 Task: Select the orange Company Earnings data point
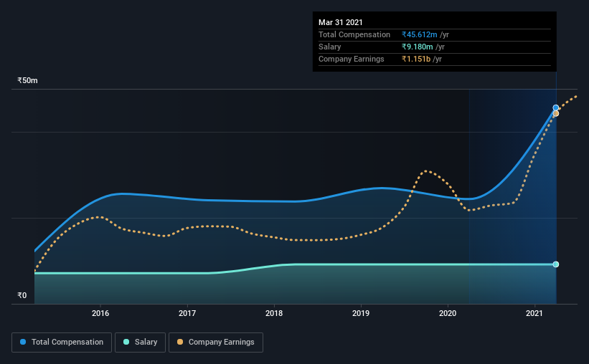[x=556, y=114]
